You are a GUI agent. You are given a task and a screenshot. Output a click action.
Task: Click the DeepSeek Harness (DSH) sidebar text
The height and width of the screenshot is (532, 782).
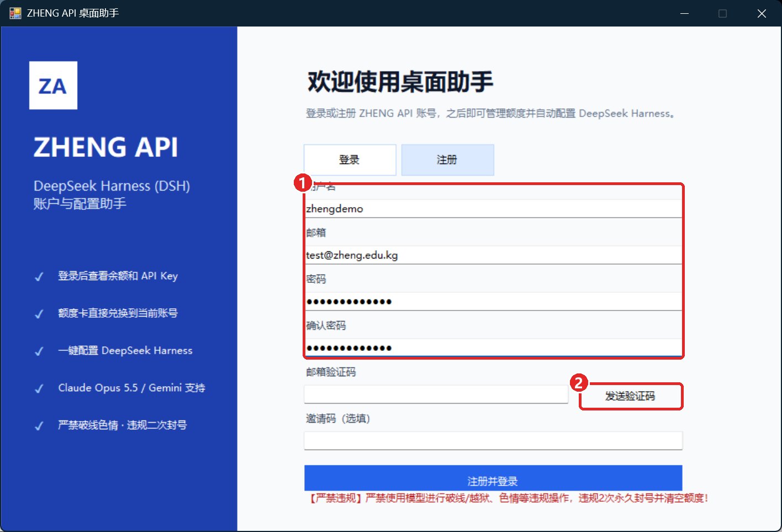click(112, 186)
